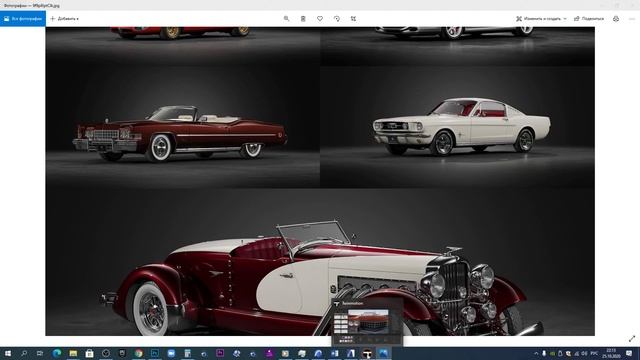
Task: Click Share (Поделиться) button
Action: pyautogui.click(x=589, y=19)
